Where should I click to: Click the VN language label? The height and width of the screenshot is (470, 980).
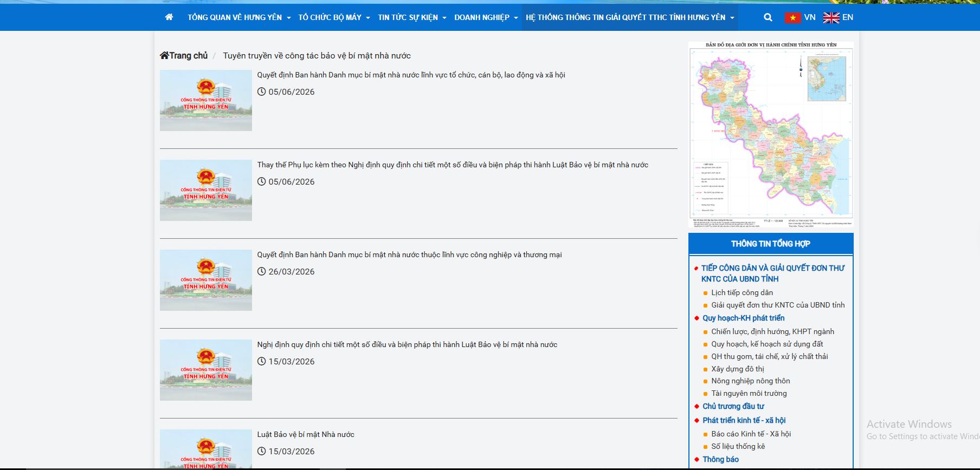click(x=810, y=17)
